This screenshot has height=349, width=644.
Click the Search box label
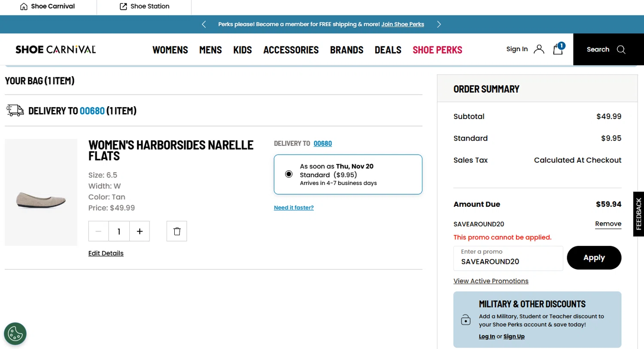(x=598, y=49)
